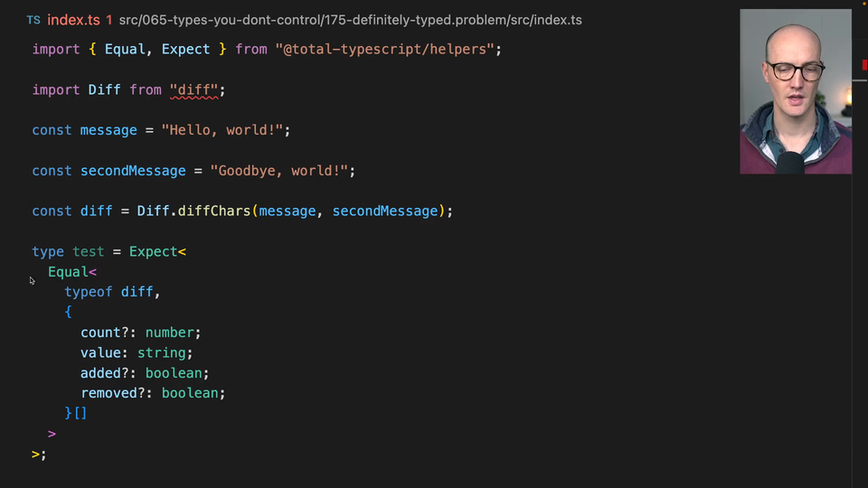Click the Diff identifier in the import statement
This screenshot has width=868, height=488.
[104, 90]
